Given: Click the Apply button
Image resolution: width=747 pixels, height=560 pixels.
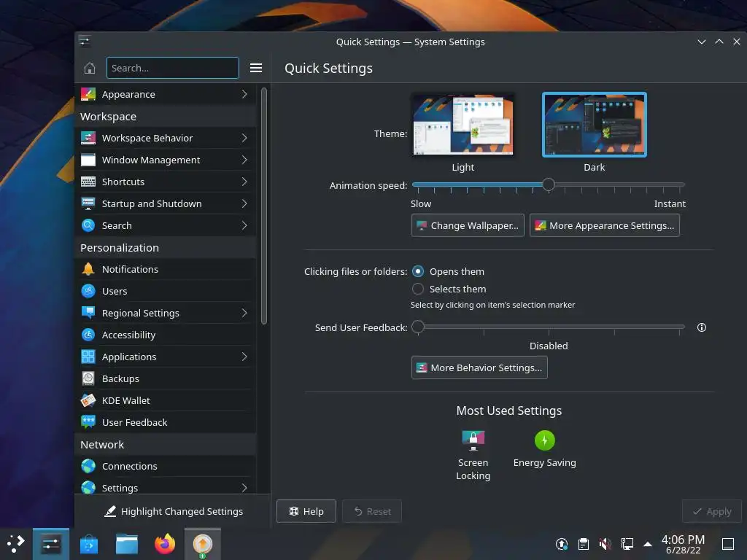Looking at the screenshot, I should tap(712, 511).
